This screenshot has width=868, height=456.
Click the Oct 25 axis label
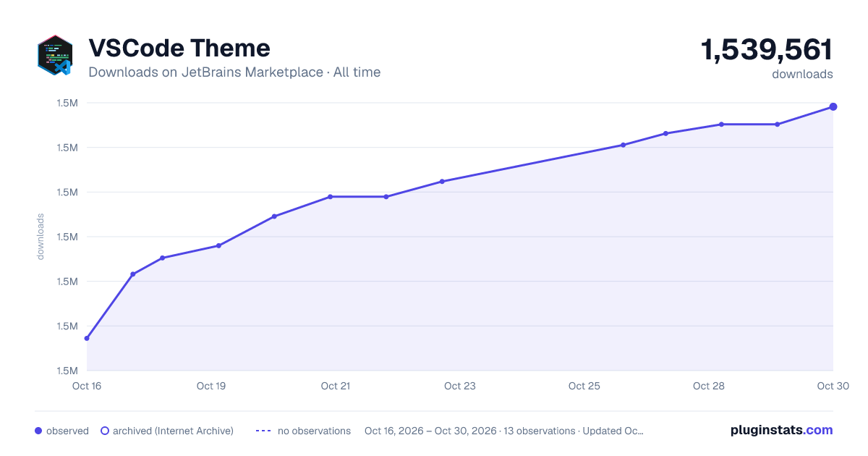coord(584,386)
